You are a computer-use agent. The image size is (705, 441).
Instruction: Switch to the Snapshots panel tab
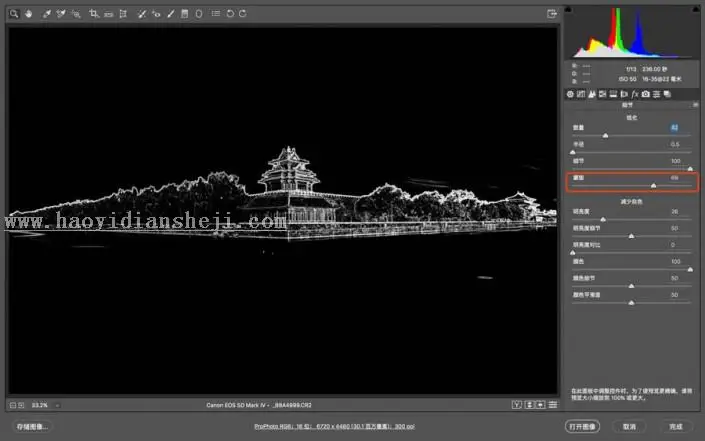click(667, 94)
